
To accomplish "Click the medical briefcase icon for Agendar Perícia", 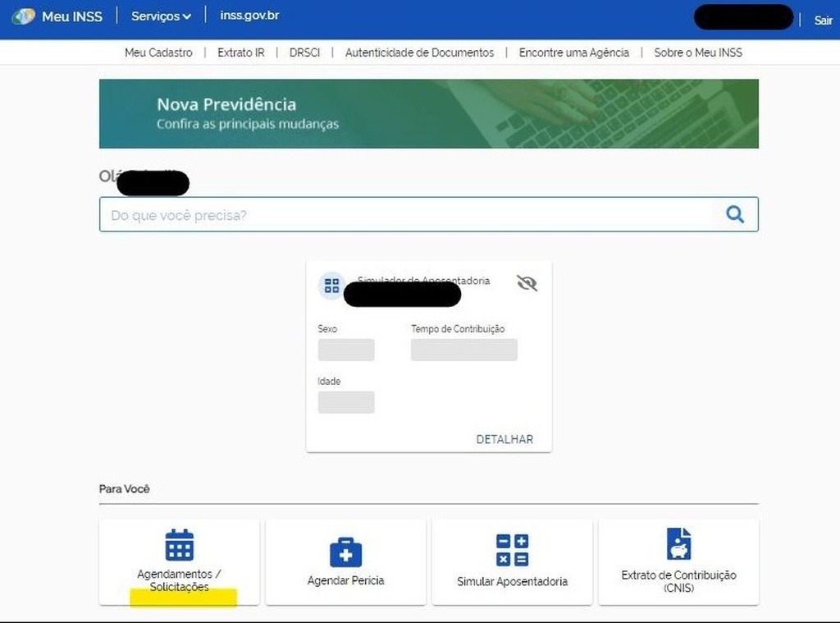I will tap(345, 552).
